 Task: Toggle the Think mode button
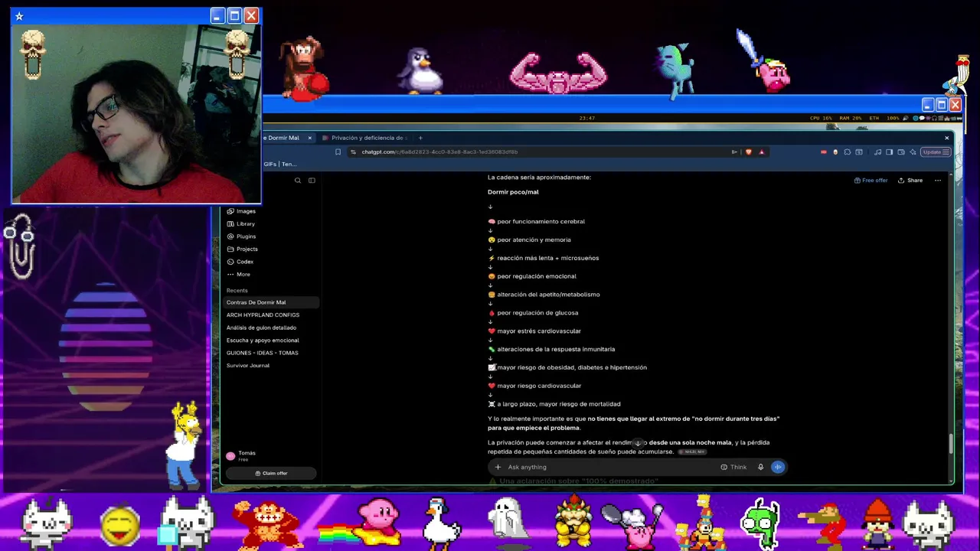(x=733, y=467)
